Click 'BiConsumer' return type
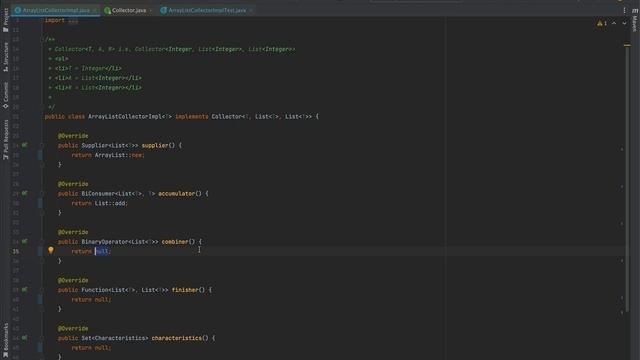 click(98, 193)
